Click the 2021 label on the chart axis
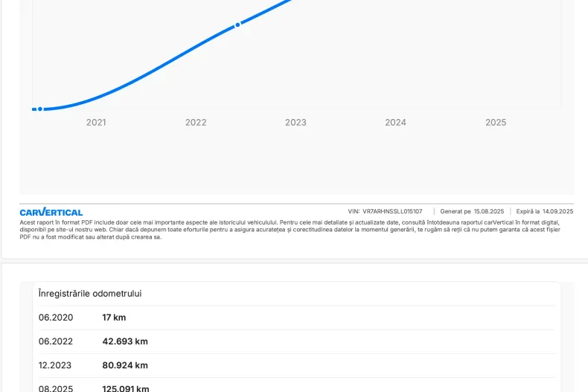The width and height of the screenshot is (588, 392). point(96,123)
